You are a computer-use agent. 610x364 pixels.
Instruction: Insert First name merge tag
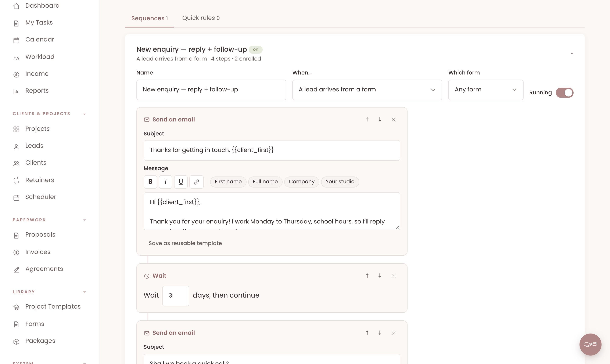[x=228, y=182]
